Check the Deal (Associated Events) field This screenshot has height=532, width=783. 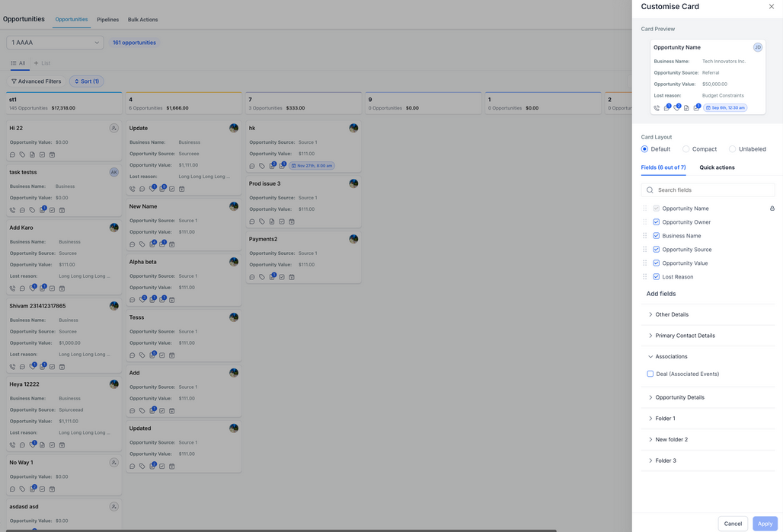coord(650,374)
